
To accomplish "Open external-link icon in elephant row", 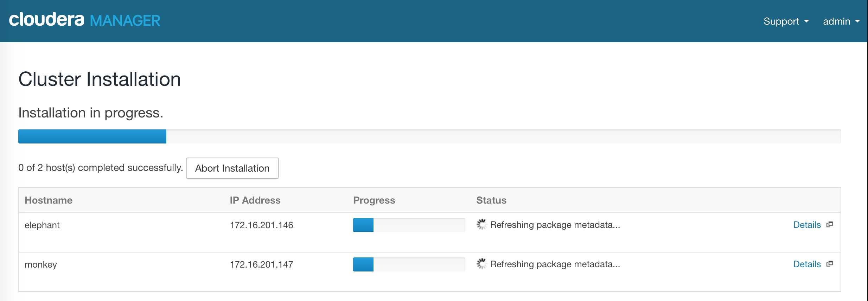I will (830, 224).
